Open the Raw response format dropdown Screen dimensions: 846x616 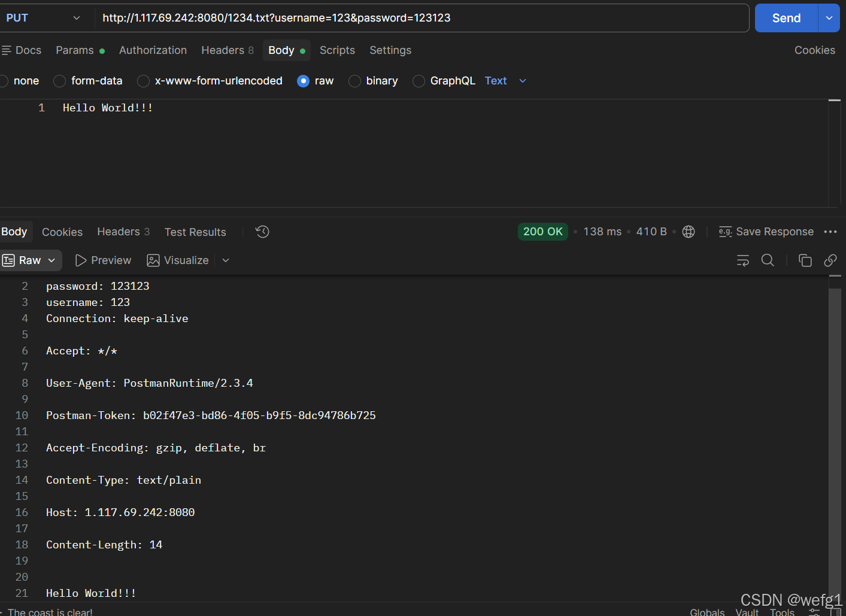tap(30, 260)
